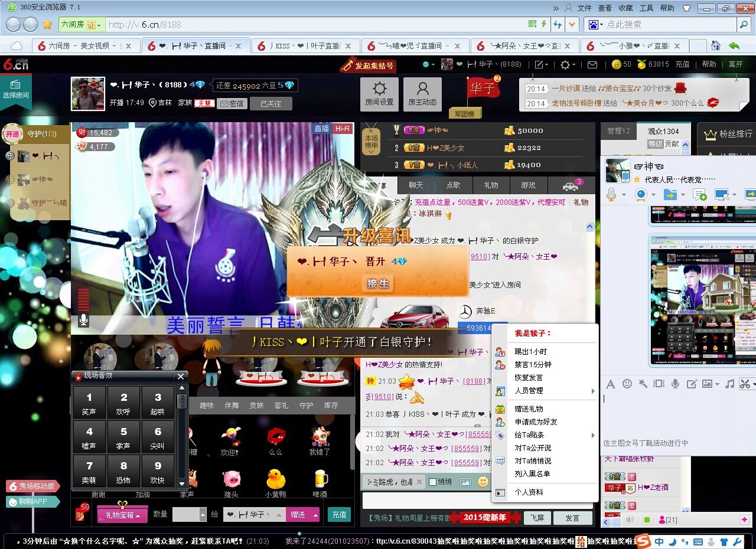Open the mail envelope icon in the header

592,64
